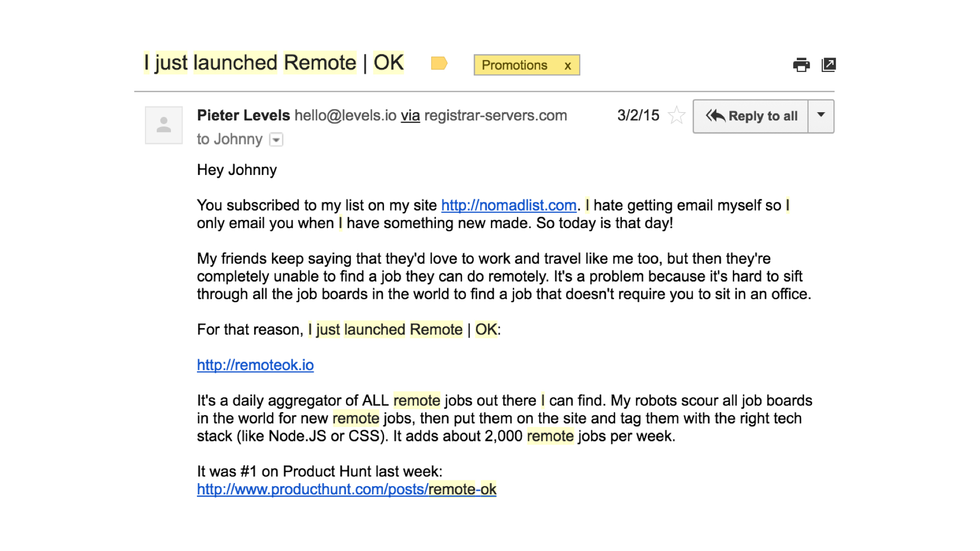The width and height of the screenshot is (980, 551).
Task: Expand the reply options dropdown arrow
Action: 821,116
